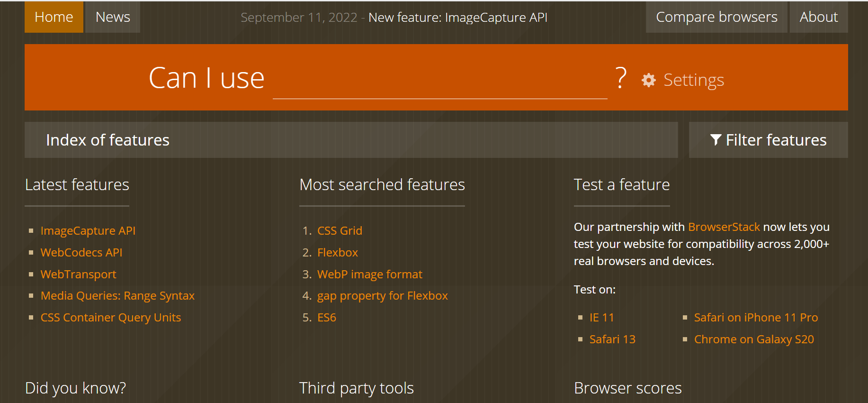Choose Chrome on Galaxy S20 test
The width and height of the screenshot is (868, 403).
pos(754,339)
